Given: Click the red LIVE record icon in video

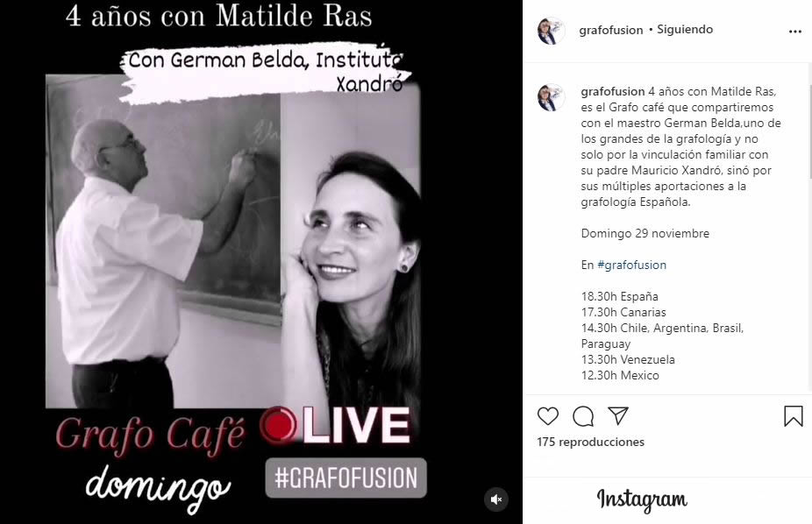Looking at the screenshot, I should click(279, 425).
